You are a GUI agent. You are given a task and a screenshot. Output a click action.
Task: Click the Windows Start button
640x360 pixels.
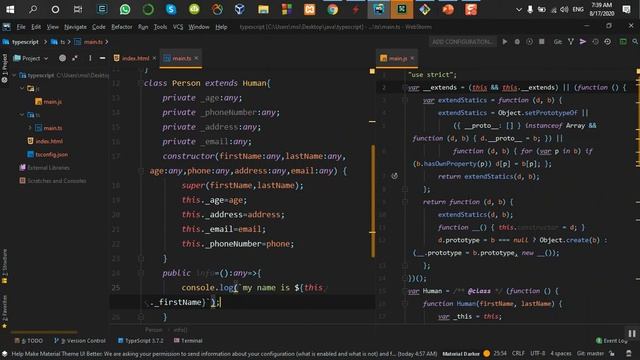coord(10,9)
